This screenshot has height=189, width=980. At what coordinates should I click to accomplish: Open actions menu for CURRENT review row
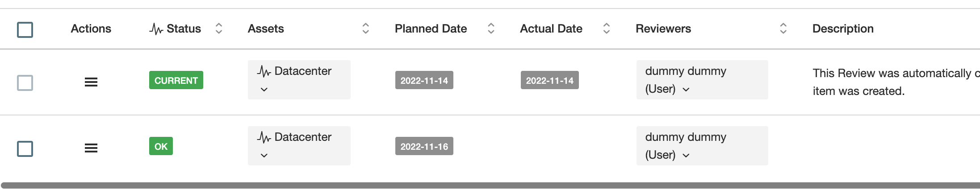coord(91,82)
